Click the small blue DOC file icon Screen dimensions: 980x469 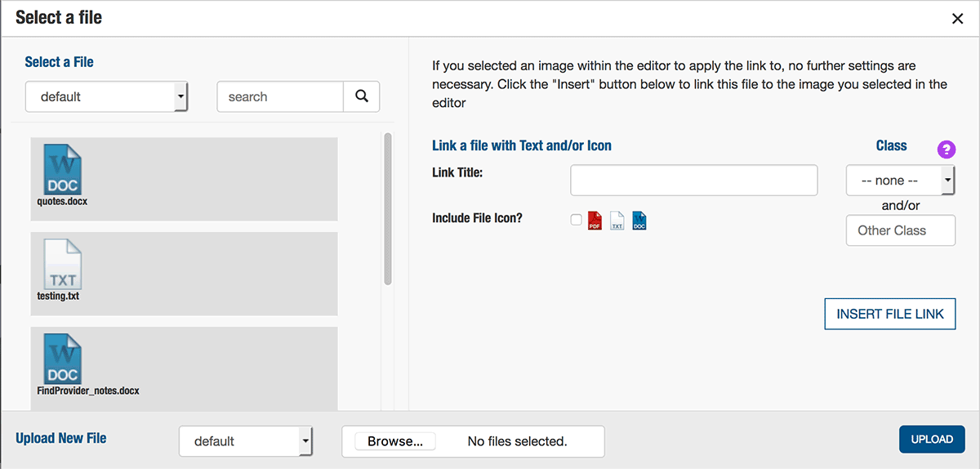tap(639, 221)
